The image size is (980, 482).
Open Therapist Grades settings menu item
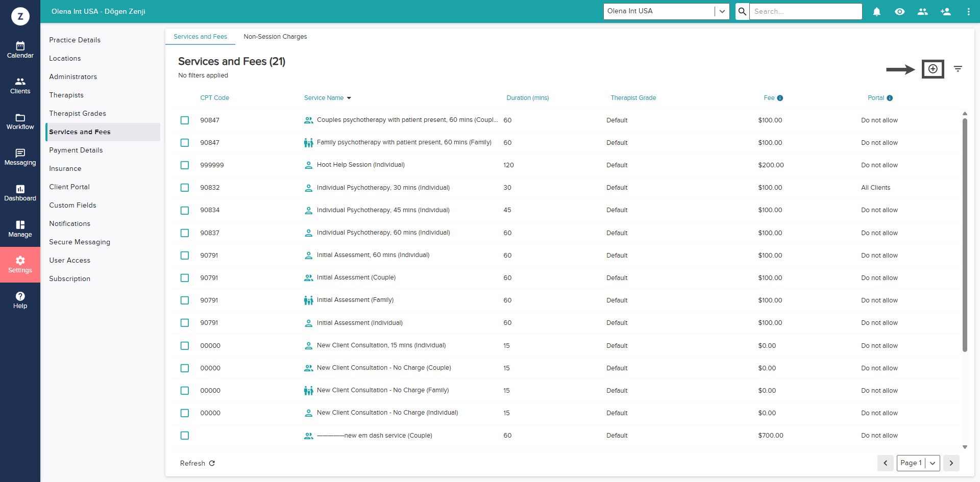78,113
